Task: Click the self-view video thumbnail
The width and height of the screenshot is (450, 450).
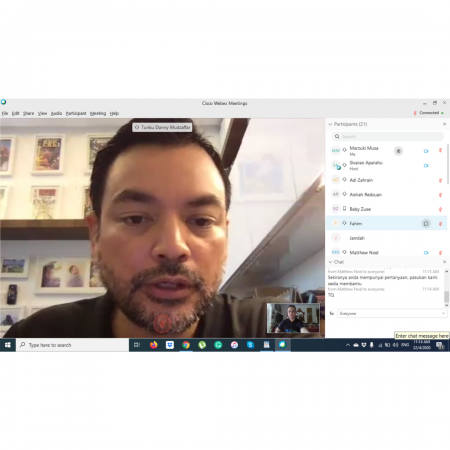Action: click(x=293, y=318)
